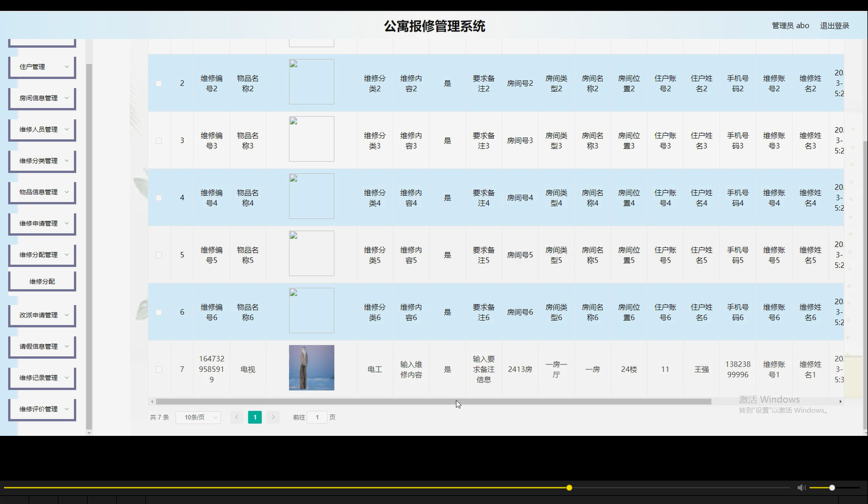Click the collapse arrow on 住户管理 menu
868x504 pixels.
tap(66, 66)
